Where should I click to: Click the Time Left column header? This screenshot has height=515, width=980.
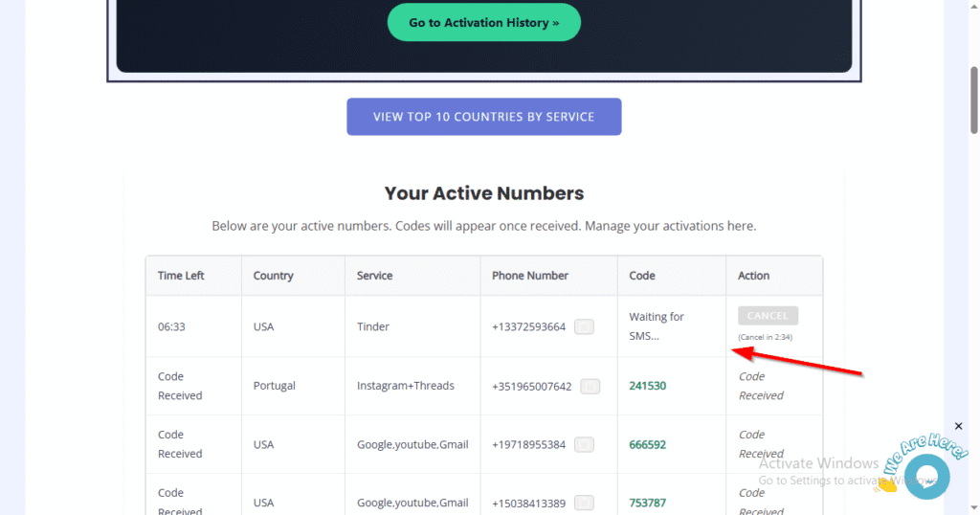[x=181, y=276]
